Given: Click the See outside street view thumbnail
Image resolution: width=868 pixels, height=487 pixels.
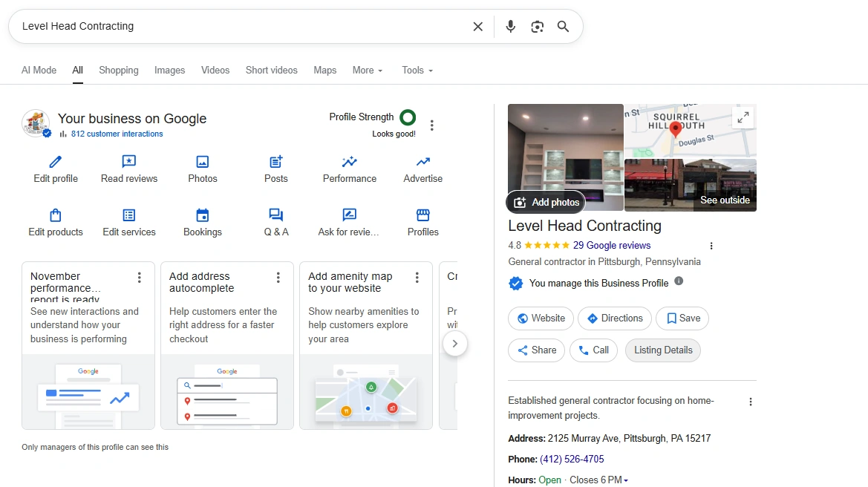Looking at the screenshot, I should [691, 186].
